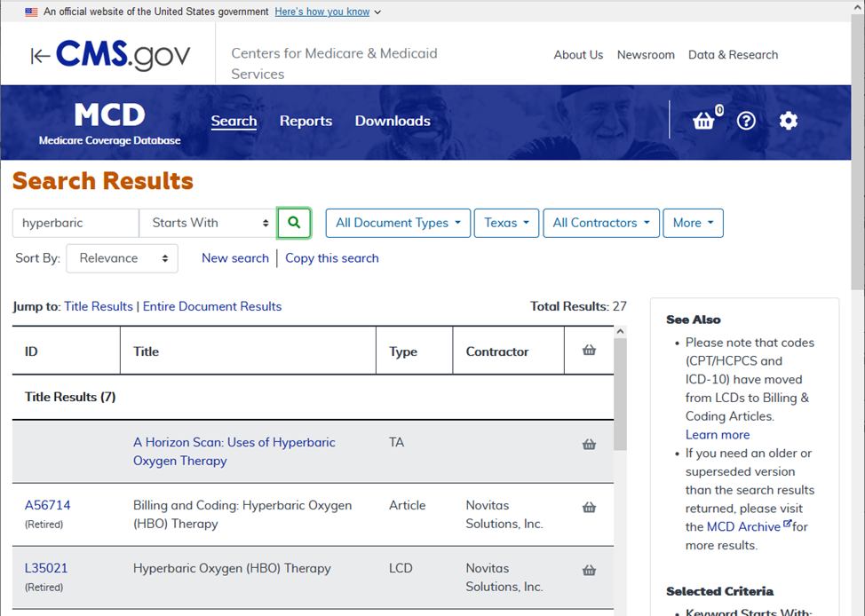This screenshot has width=865, height=616.
Task: Click the results table scrollbar thumb
Action: pyautogui.click(x=620, y=394)
